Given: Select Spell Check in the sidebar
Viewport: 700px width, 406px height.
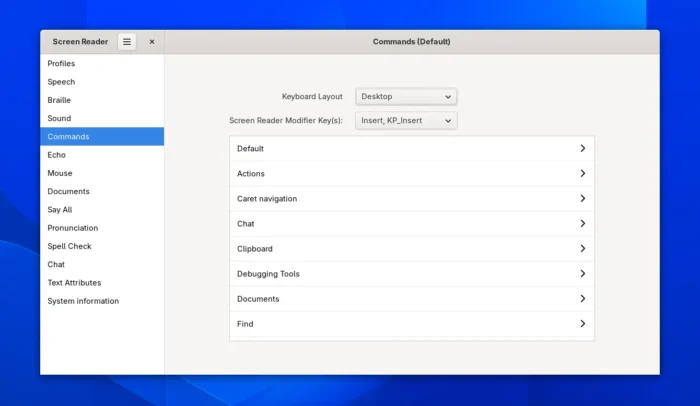Looking at the screenshot, I should pos(69,246).
